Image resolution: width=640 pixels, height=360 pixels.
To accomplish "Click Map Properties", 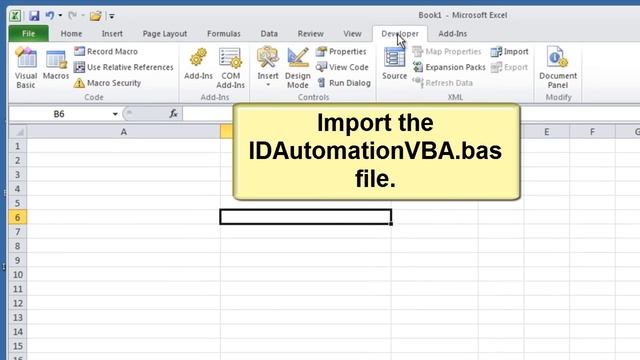I will pos(447,51).
